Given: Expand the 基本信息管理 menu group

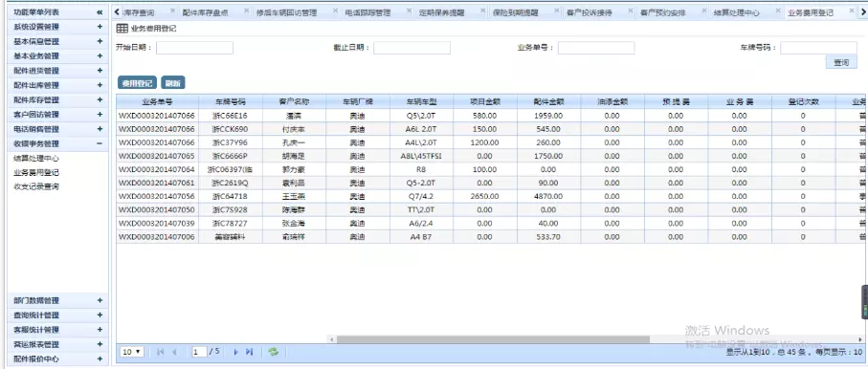Looking at the screenshot, I should pos(100,41).
